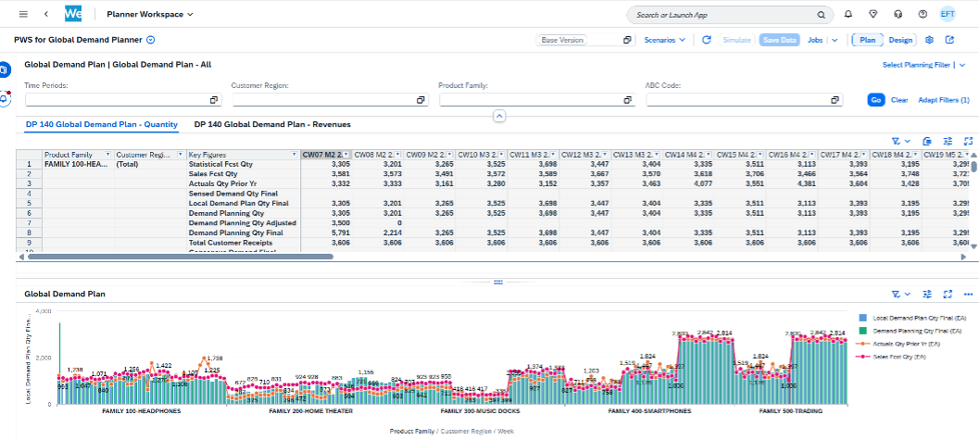Expand the Scenarios dropdown
The width and height of the screenshot is (980, 440).
click(x=665, y=40)
